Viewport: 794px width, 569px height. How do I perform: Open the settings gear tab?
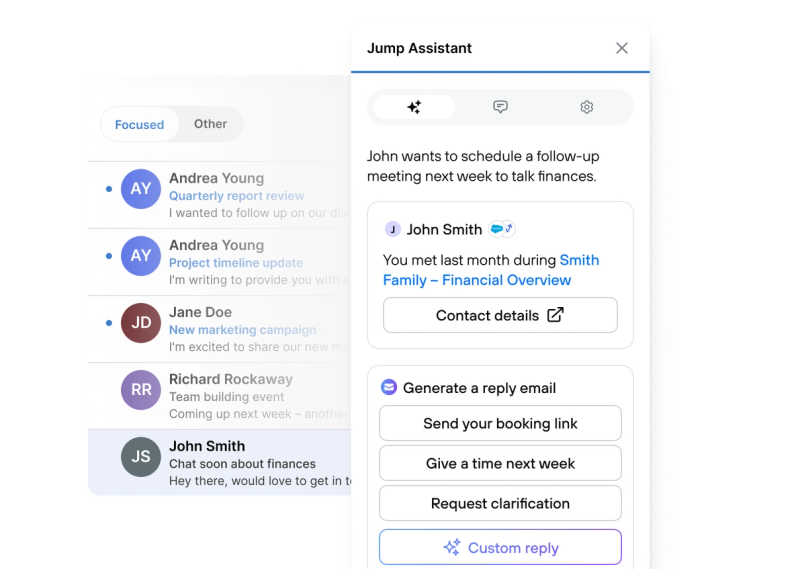[586, 107]
